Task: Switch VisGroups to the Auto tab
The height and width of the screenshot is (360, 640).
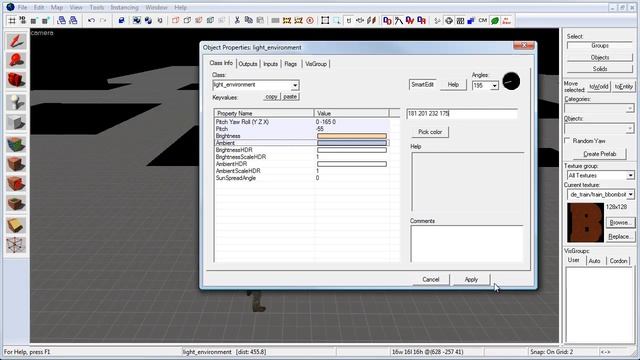Action: [594, 261]
